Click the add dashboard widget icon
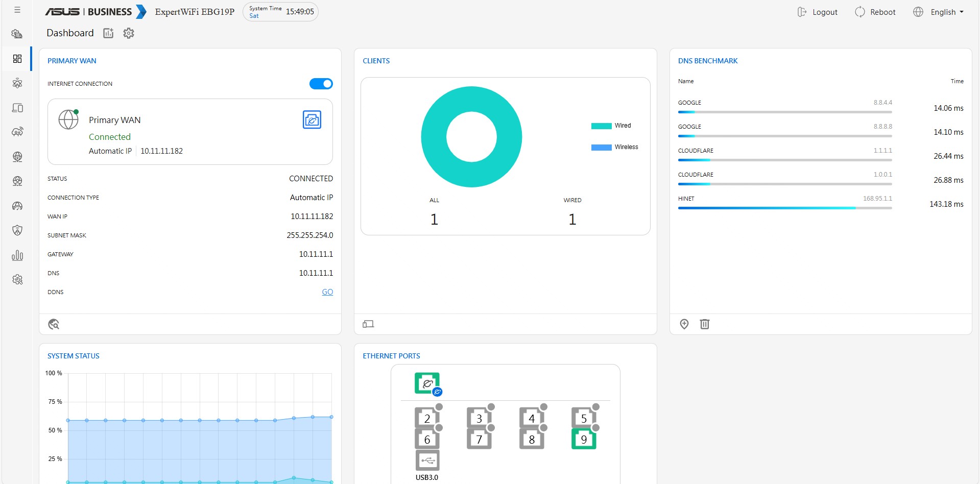Viewport: 980px width, 484px height. pyautogui.click(x=108, y=33)
